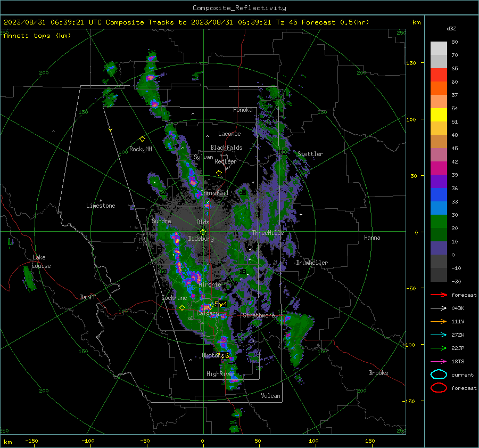Click the RockyMH label on the map
Screen dimensions: 479x448
click(141, 149)
